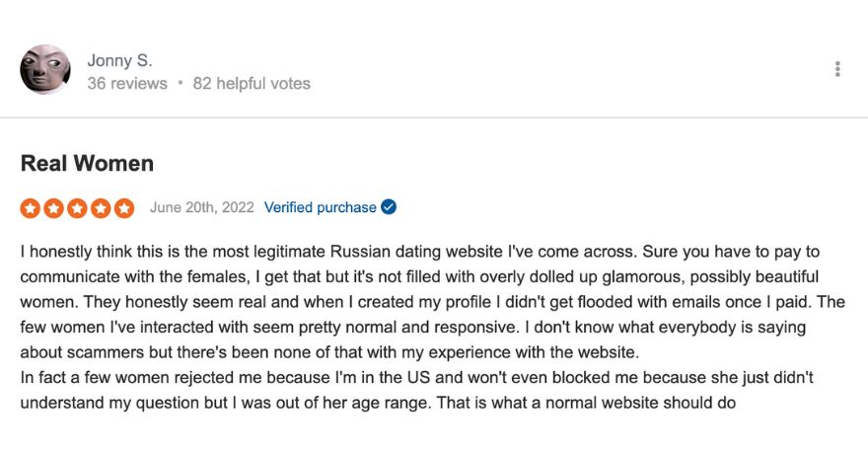Click the line starting "women. They honestly seem"
This screenshot has width=868, height=454.
pyautogui.click(x=432, y=302)
